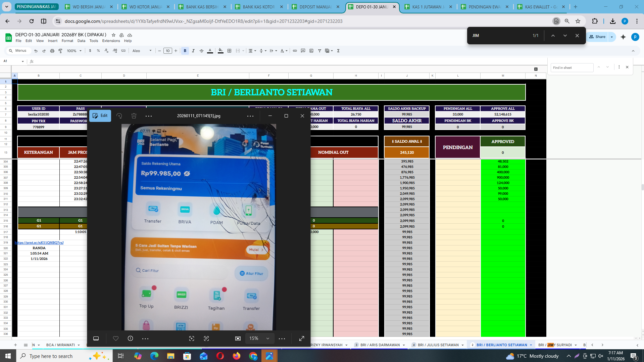Screen dimensions: 644x362
Task: Click the Windows Start button
Action: [8, 356]
